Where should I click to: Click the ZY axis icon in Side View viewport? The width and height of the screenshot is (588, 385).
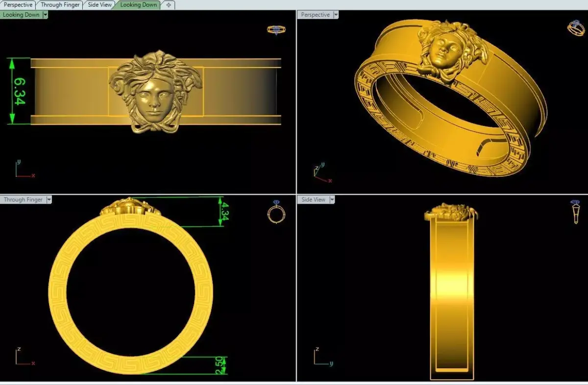(323, 357)
